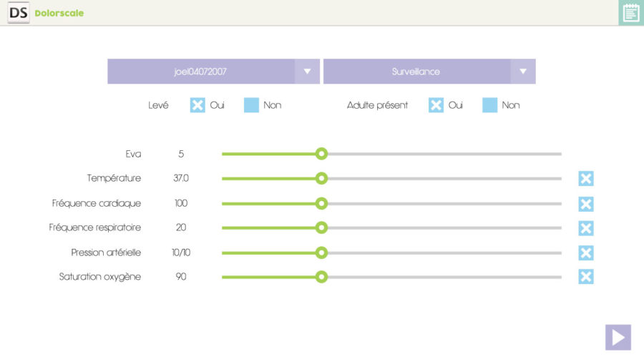The image size is (644, 362).
Task: Check the Oui box for Levé
Action: pos(197,105)
